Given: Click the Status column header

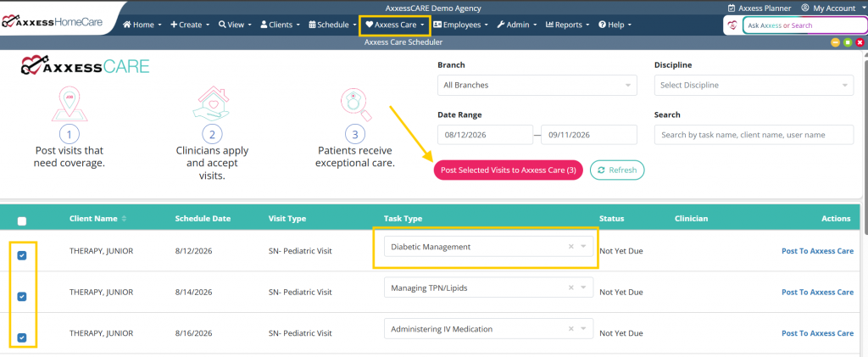Looking at the screenshot, I should 612,219.
